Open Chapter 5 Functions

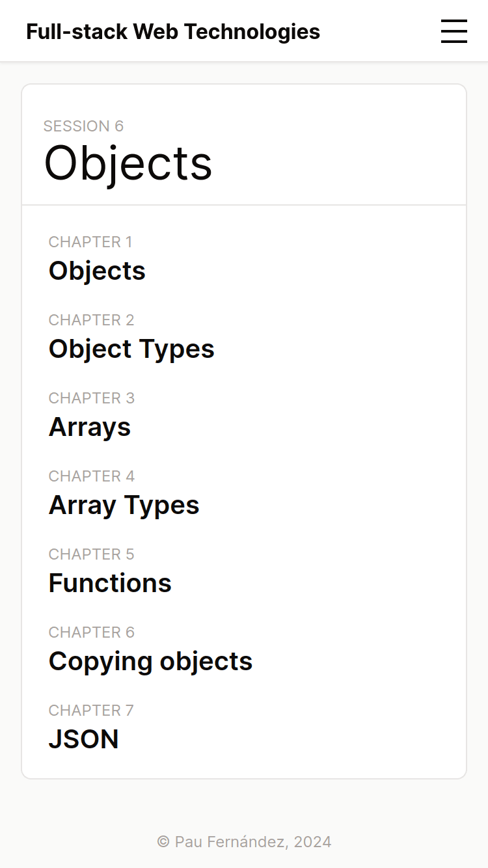point(109,583)
